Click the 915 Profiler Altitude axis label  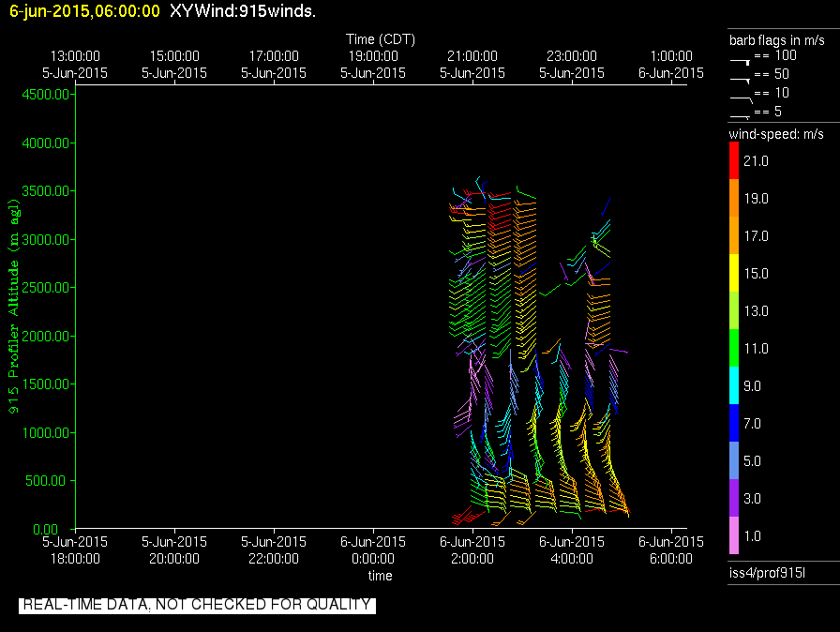click(x=15, y=307)
